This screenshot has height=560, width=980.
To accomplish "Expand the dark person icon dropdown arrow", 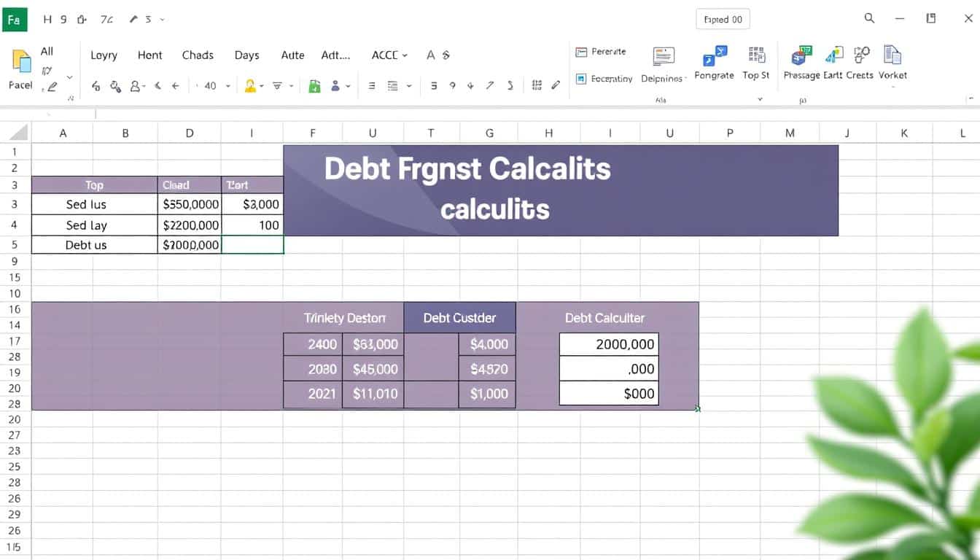I will [348, 86].
